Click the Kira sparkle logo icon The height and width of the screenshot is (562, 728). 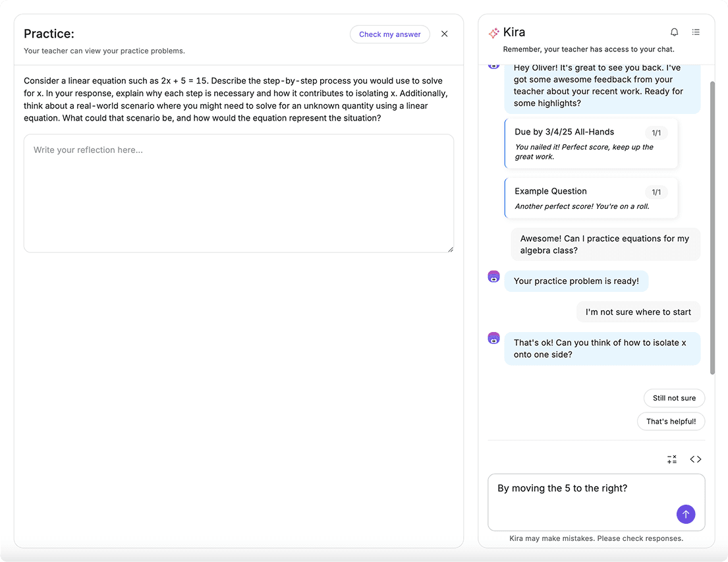[493, 32]
